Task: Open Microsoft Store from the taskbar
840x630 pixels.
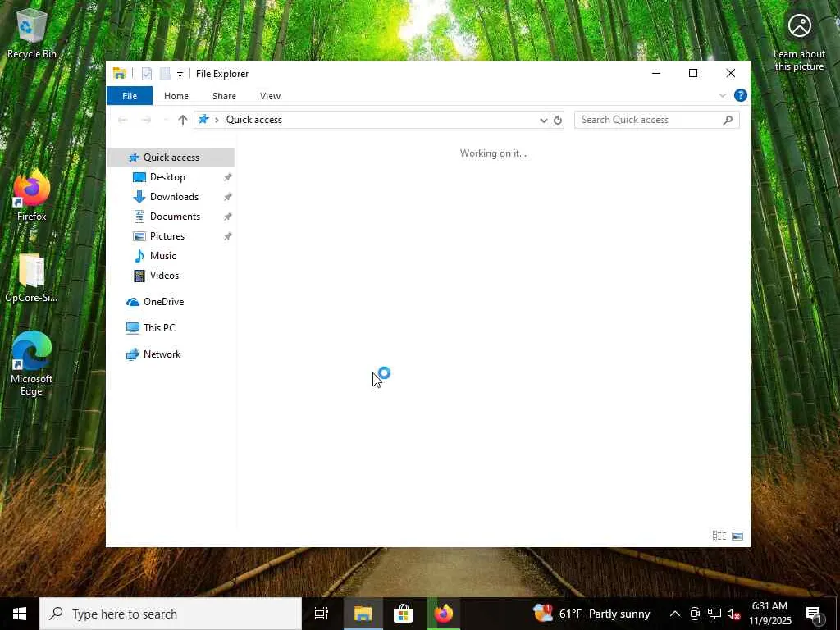Action: click(403, 614)
